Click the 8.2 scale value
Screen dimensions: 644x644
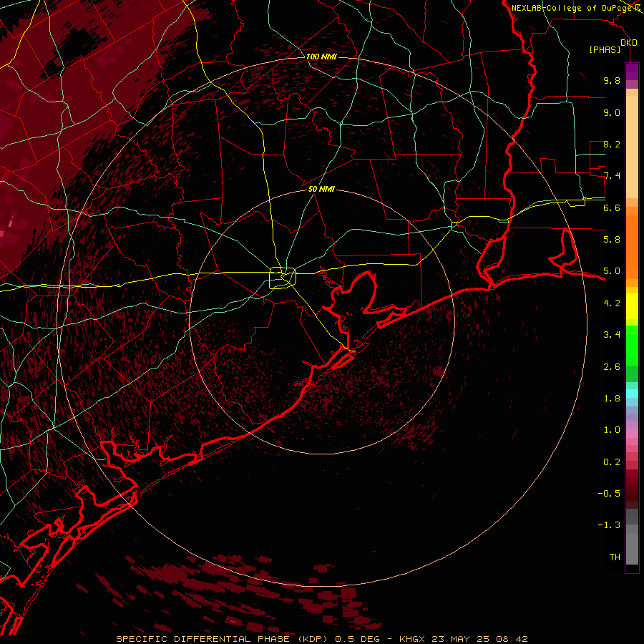tap(612, 145)
